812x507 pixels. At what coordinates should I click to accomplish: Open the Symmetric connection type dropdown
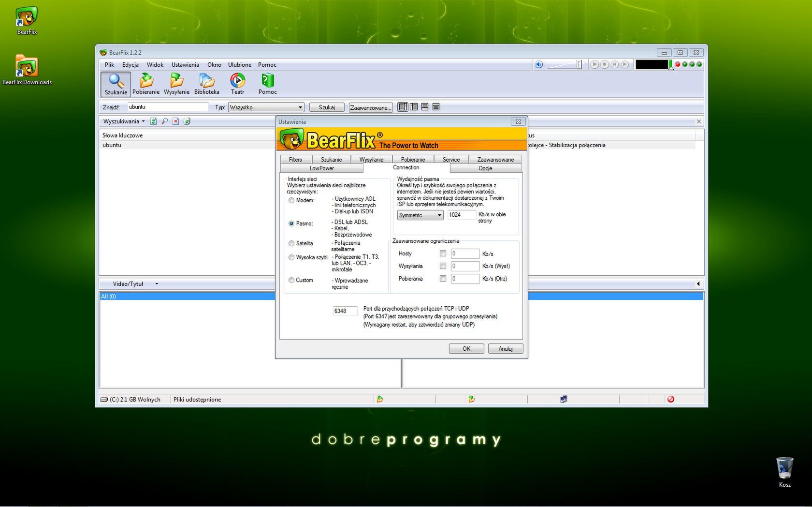[x=420, y=215]
